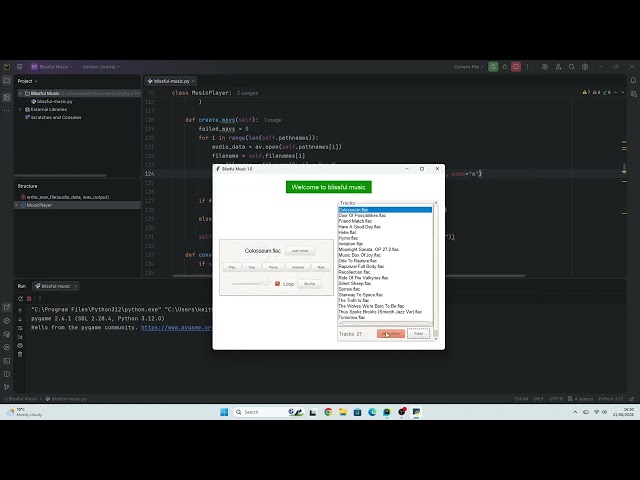Click the Stop button in the music player

click(252, 267)
